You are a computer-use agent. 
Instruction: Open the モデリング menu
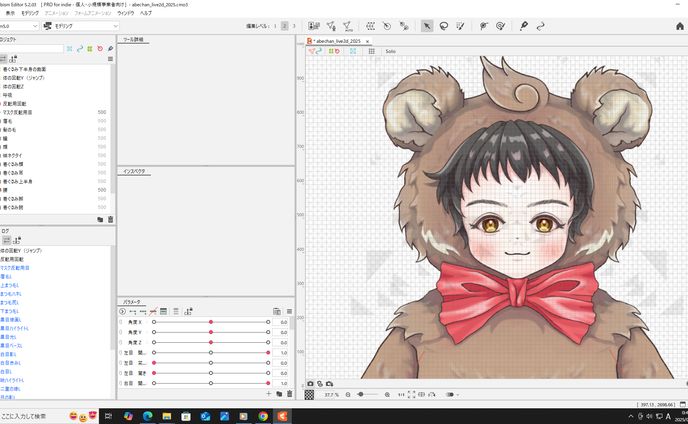(x=30, y=13)
